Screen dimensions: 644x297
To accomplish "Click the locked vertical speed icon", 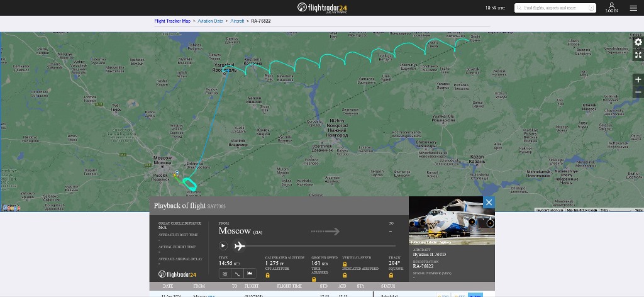I will 345,264.
